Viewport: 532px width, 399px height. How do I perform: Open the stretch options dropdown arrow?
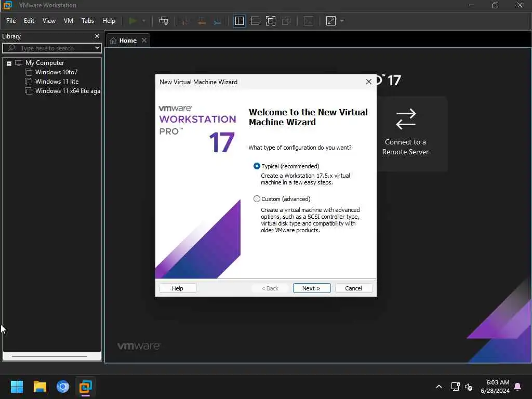(x=342, y=21)
